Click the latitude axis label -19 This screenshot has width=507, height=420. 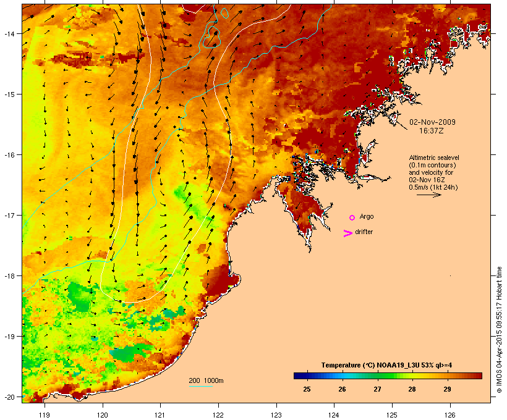(9, 336)
